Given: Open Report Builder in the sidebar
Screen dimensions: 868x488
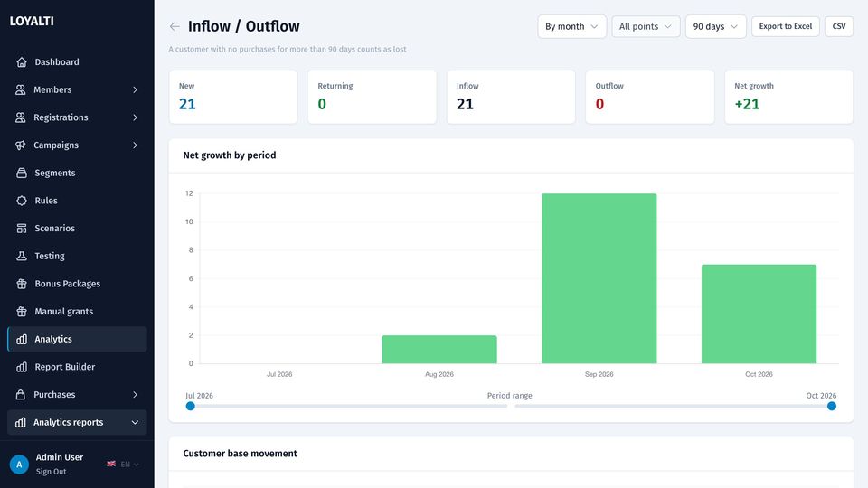Looking at the screenshot, I should click(x=77, y=367).
